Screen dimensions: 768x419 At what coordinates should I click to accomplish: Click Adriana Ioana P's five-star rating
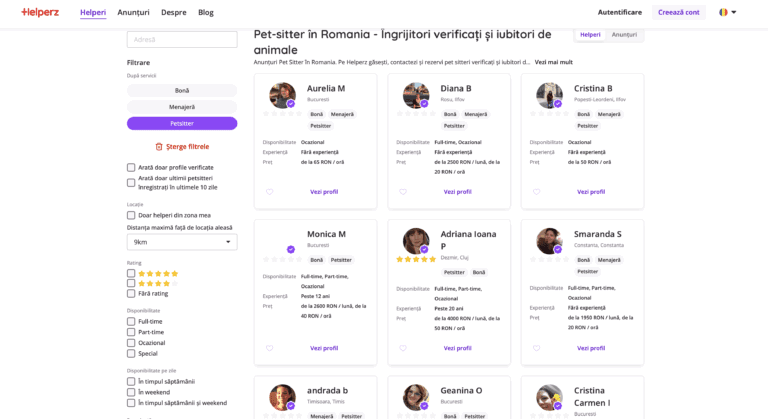pos(416,259)
